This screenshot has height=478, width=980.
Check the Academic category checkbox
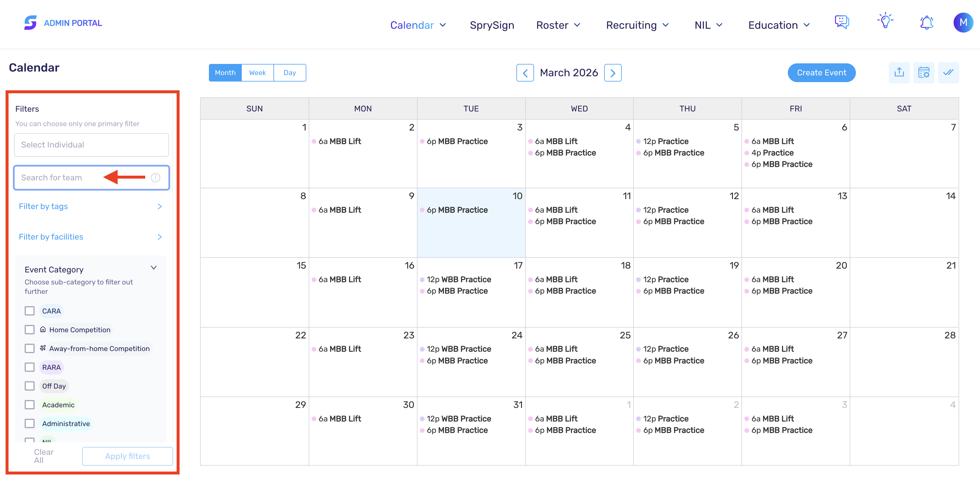[30, 404]
